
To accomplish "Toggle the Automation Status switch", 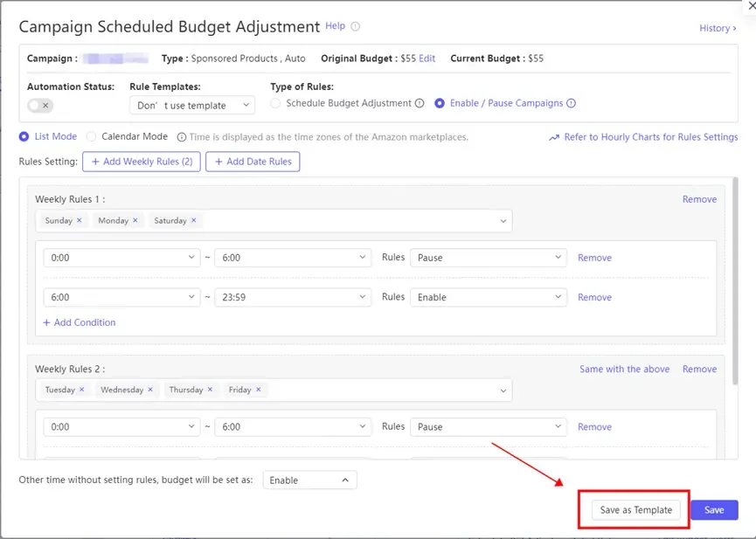I will 40,105.
